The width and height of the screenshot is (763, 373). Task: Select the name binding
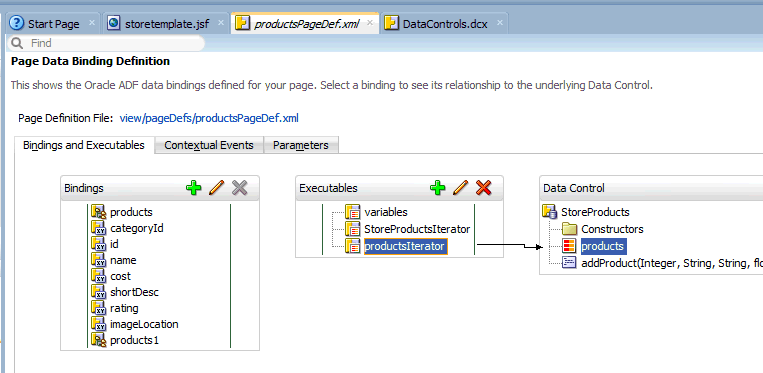click(123, 260)
